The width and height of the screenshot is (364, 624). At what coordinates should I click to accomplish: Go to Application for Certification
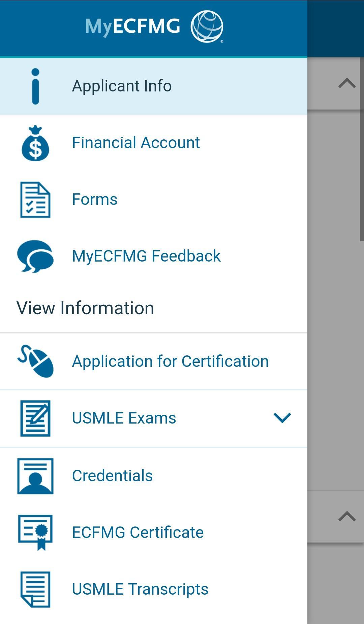tap(170, 361)
